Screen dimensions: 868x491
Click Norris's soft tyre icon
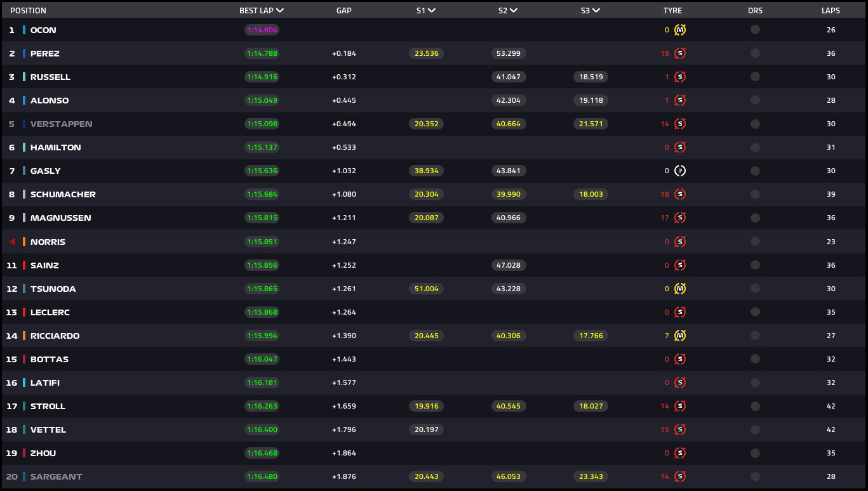[x=680, y=242]
